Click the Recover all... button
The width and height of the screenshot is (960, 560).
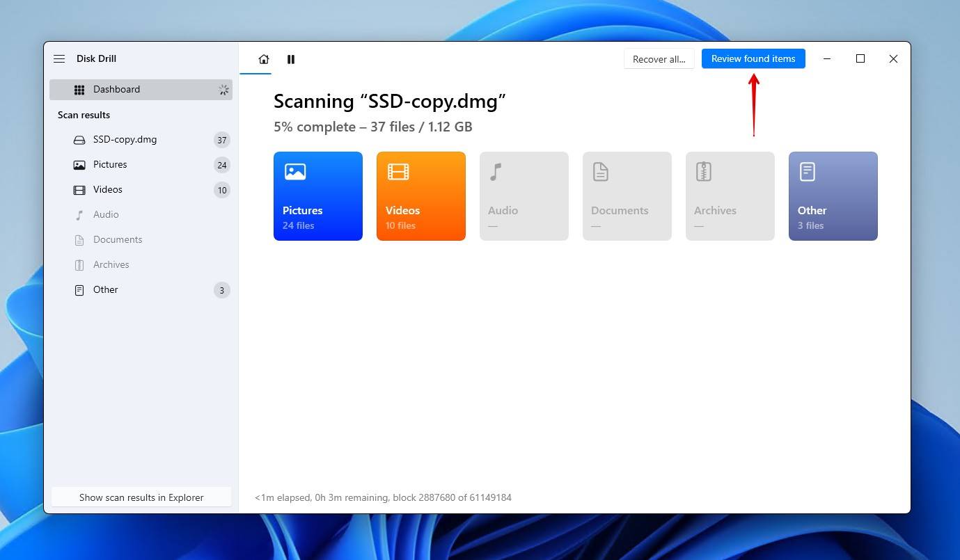(659, 59)
